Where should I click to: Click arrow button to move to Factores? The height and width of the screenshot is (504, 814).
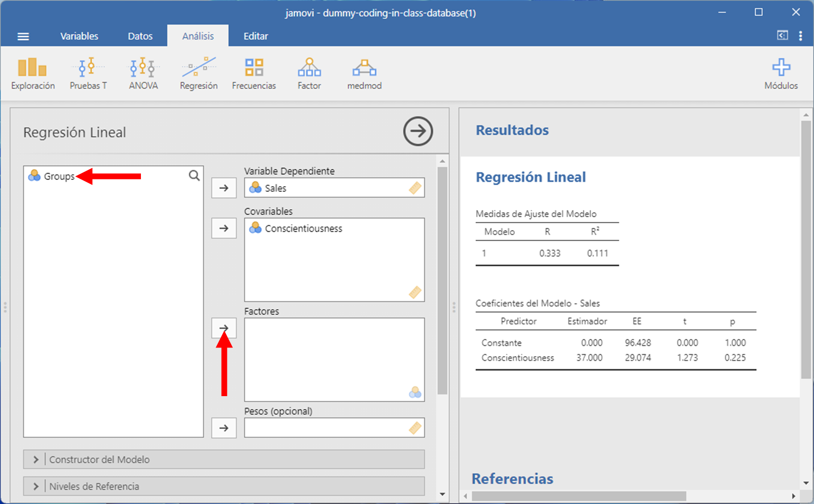click(224, 328)
